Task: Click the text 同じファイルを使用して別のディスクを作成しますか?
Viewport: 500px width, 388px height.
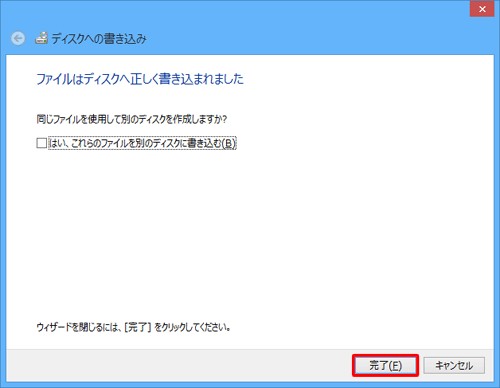Action: (x=132, y=119)
